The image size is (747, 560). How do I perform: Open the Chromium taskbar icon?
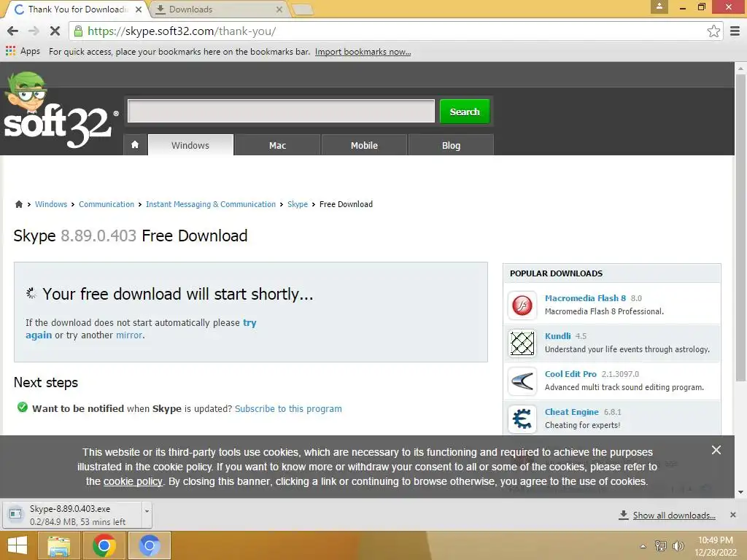(x=149, y=545)
